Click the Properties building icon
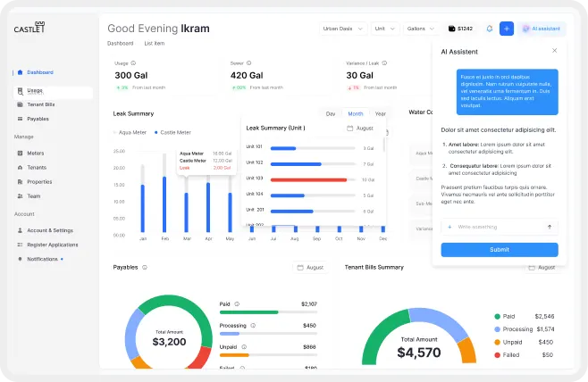The image size is (588, 382). (x=21, y=182)
